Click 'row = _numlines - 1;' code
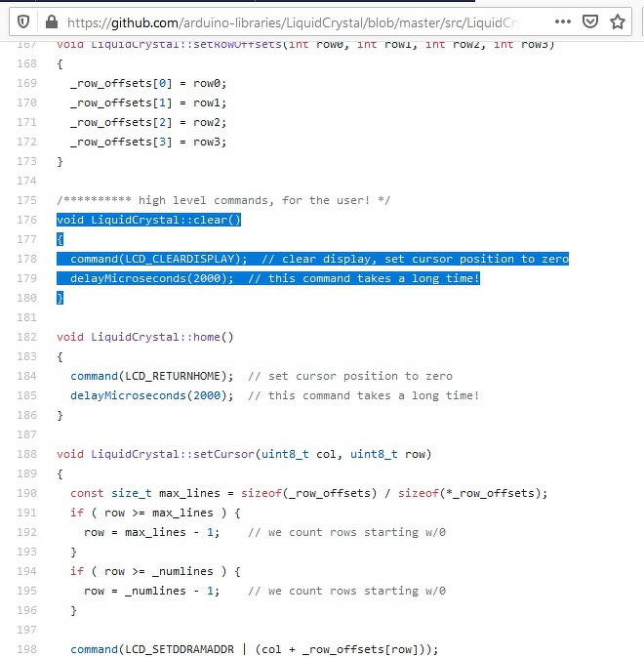Screen dimensions: 644x657 click(151, 591)
